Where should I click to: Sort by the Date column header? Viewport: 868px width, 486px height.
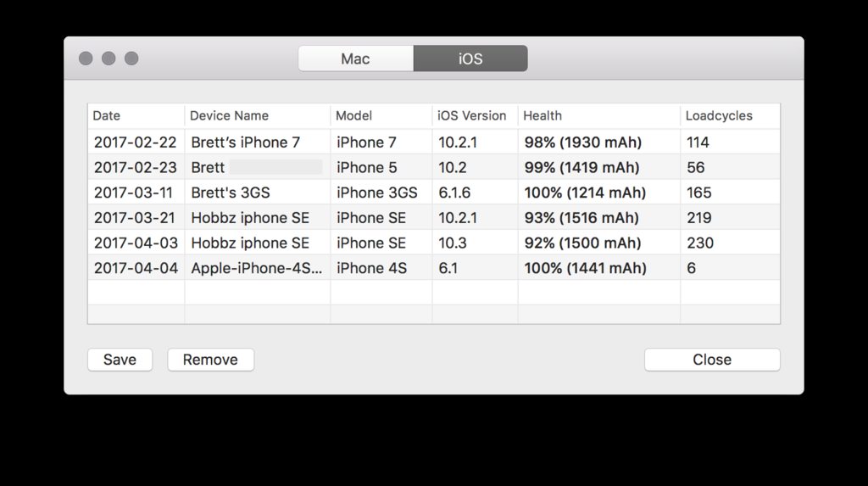click(x=136, y=116)
